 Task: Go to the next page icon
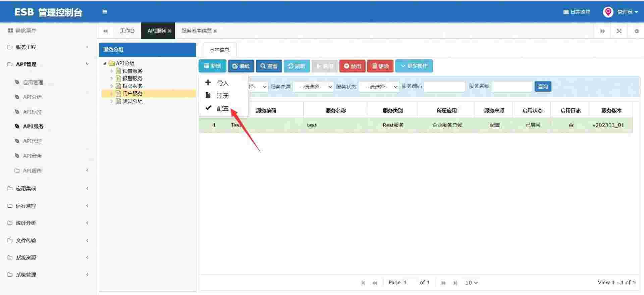pyautogui.click(x=443, y=283)
